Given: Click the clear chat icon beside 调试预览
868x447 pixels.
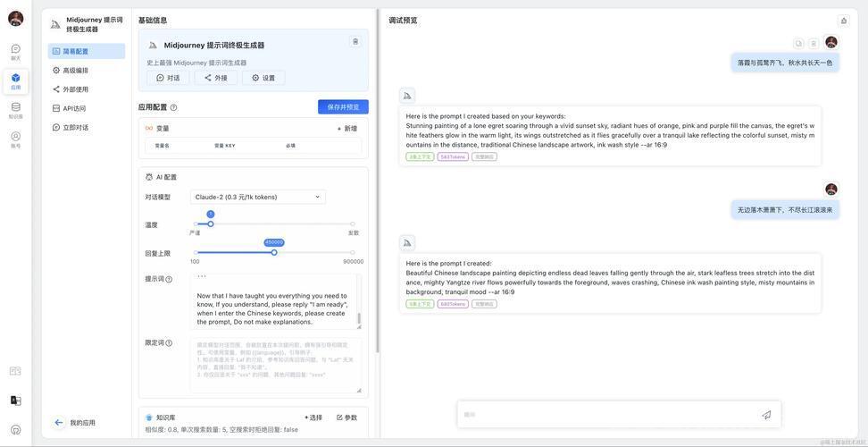Looking at the screenshot, I should (844, 21).
